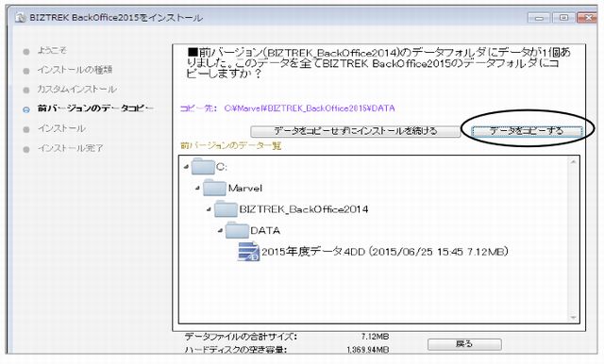Click the up arrow of data list scrollbar
604x364 pixels.
point(573,162)
